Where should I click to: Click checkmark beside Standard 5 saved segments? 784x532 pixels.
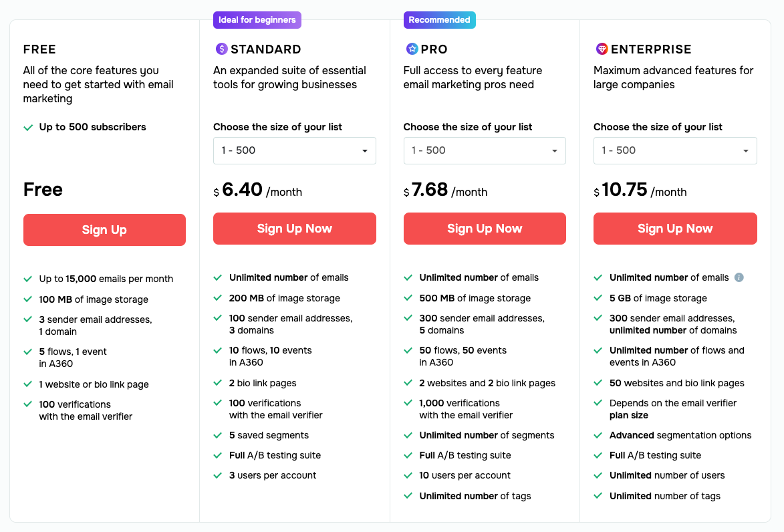[x=218, y=435]
